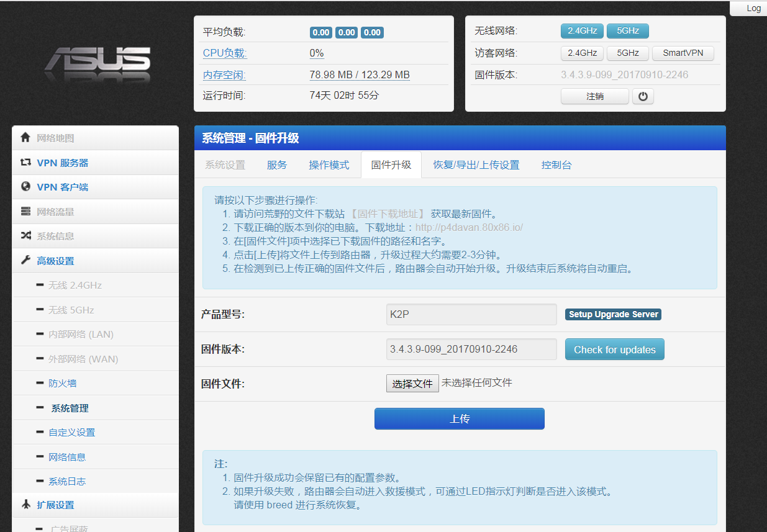Click the SmartVPN button
The image size is (767, 532).
click(x=683, y=53)
